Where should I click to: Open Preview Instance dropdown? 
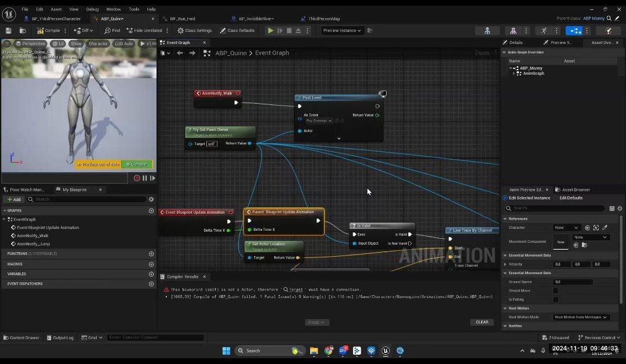click(342, 30)
